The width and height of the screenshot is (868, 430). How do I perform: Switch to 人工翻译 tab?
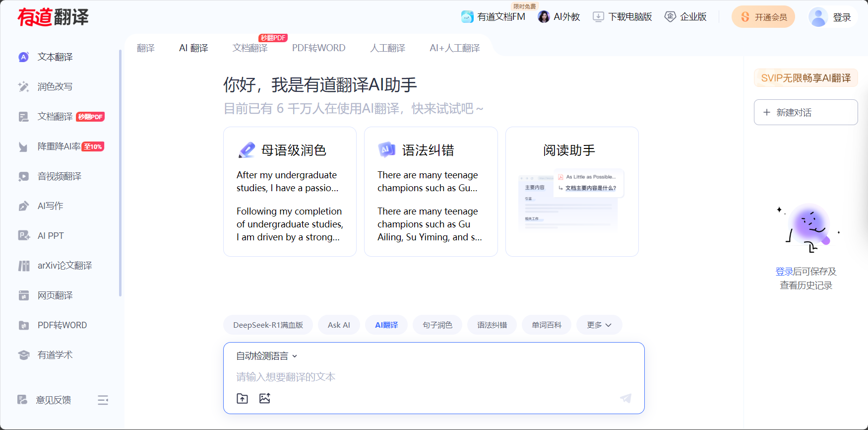click(388, 48)
